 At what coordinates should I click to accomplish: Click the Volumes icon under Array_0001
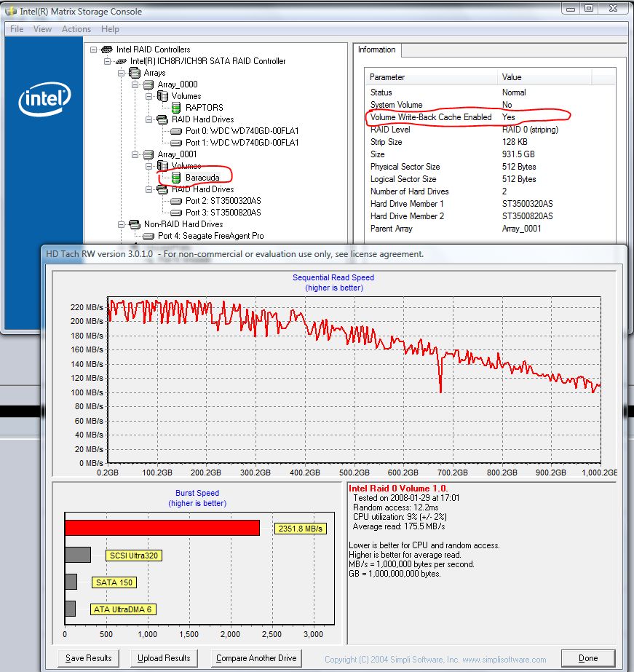pos(162,165)
